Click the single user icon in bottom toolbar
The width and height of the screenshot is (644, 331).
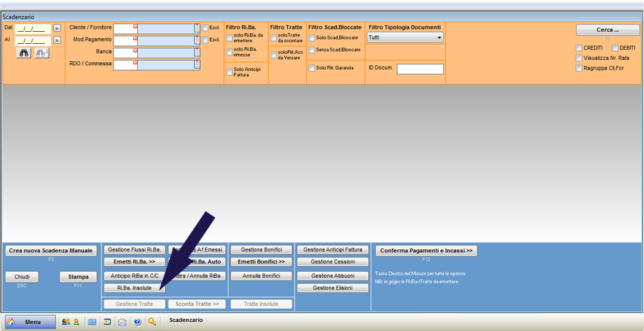pos(76,322)
